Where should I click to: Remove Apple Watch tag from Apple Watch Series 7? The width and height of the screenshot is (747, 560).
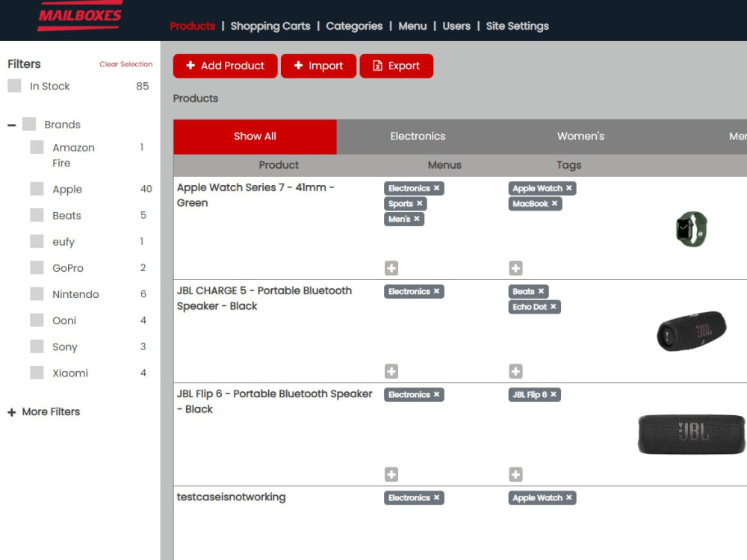coord(568,188)
